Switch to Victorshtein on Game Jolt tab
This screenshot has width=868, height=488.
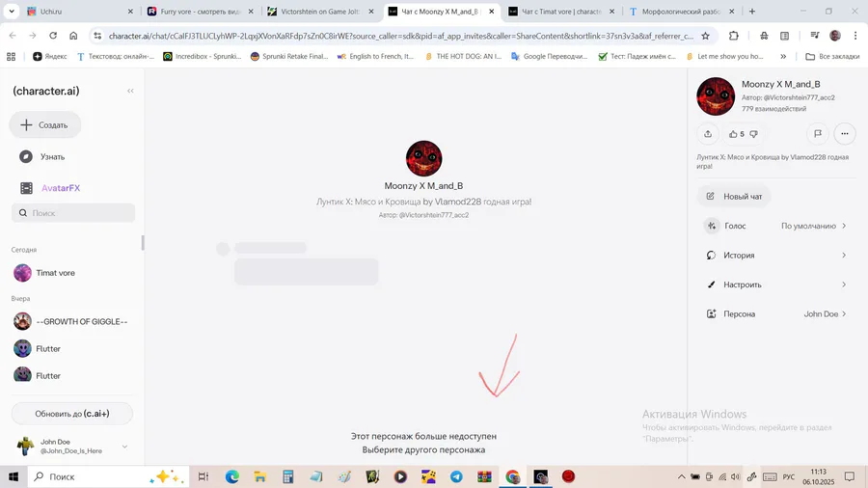(320, 11)
